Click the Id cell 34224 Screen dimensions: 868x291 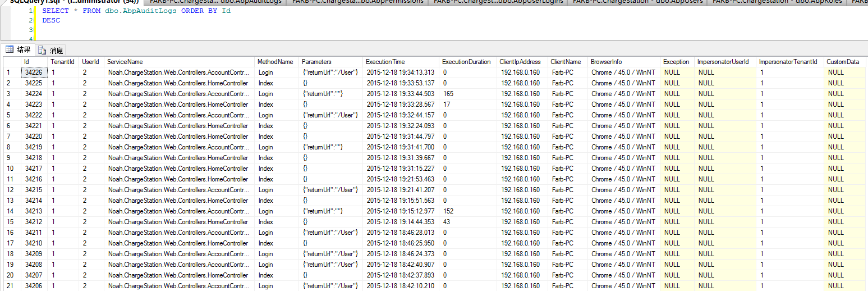34,94
